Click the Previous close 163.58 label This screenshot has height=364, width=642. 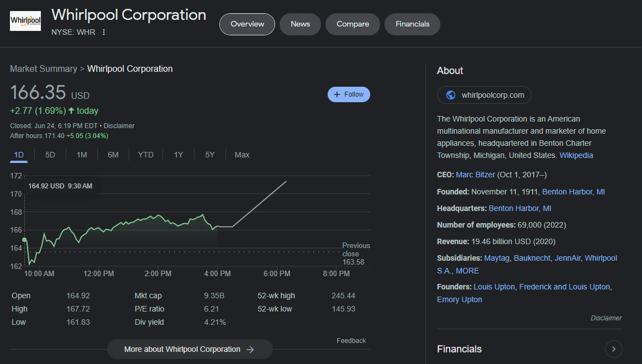click(356, 254)
